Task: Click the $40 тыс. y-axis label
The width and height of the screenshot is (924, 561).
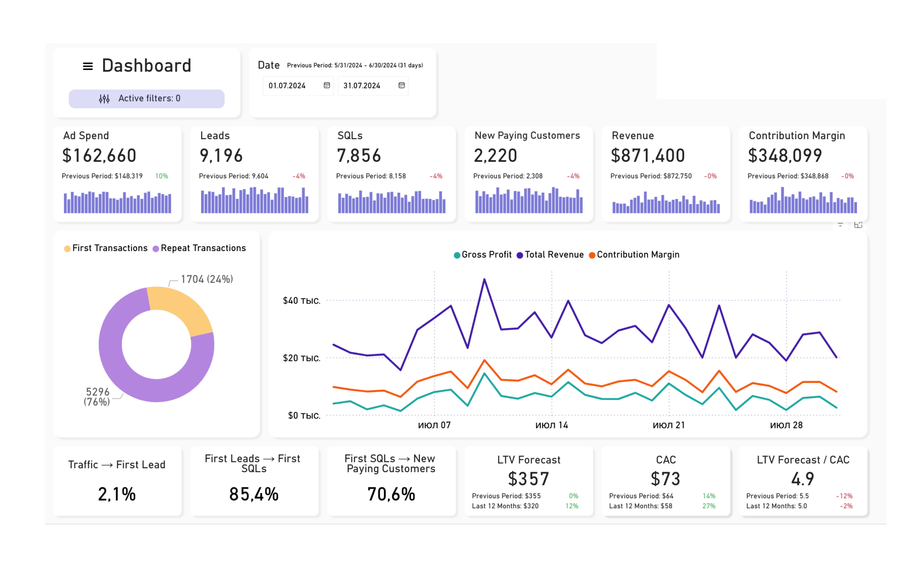Action: pos(302,301)
